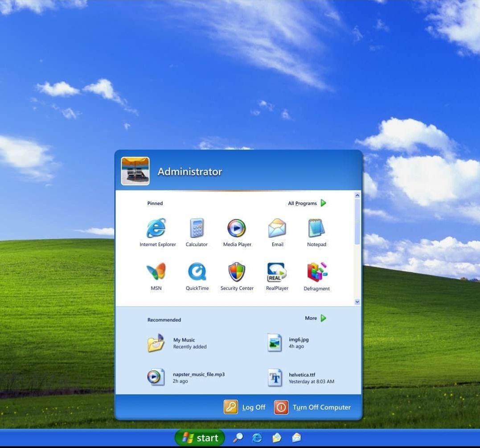Open the MSN butterfly icon
The image size is (480, 448).
click(x=156, y=272)
